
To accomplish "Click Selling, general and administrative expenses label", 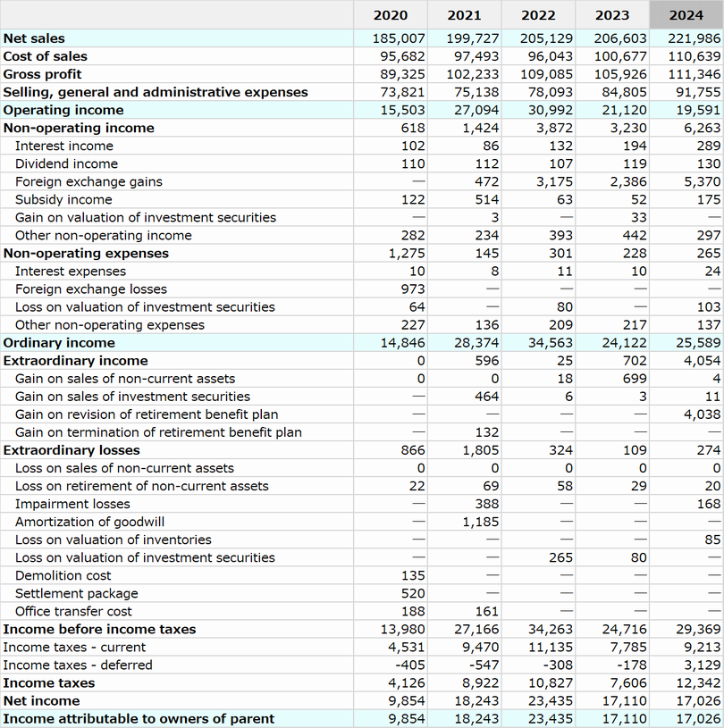I will click(x=156, y=92).
